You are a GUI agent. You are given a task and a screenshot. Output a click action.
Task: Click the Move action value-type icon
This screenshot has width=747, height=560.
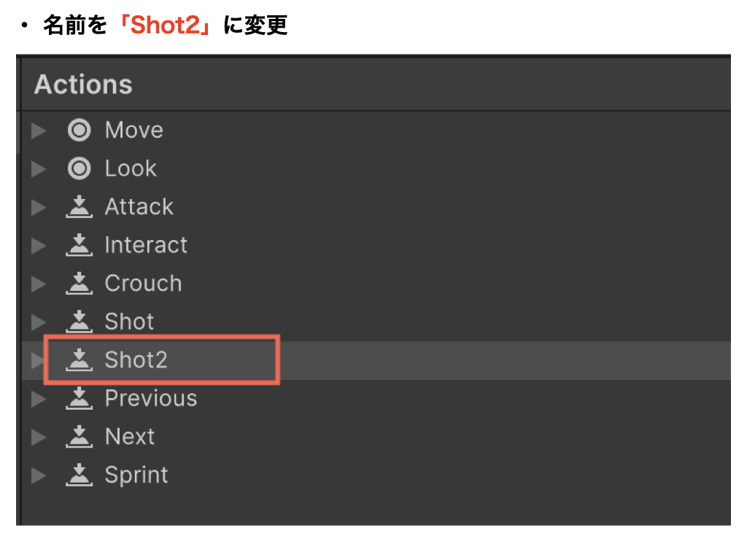tap(79, 131)
